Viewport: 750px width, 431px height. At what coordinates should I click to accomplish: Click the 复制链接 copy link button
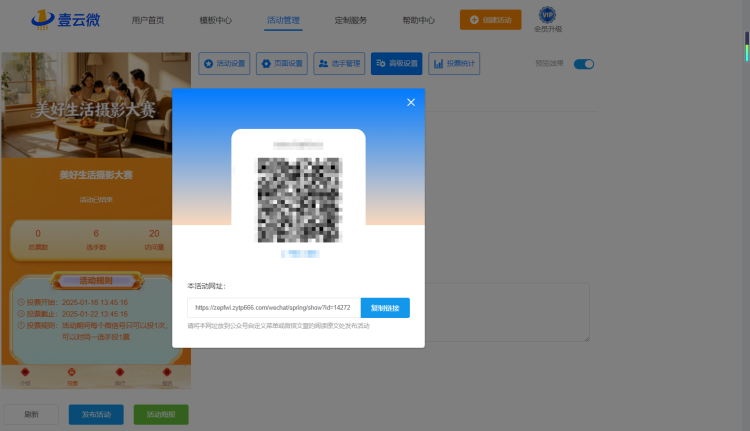coord(385,308)
